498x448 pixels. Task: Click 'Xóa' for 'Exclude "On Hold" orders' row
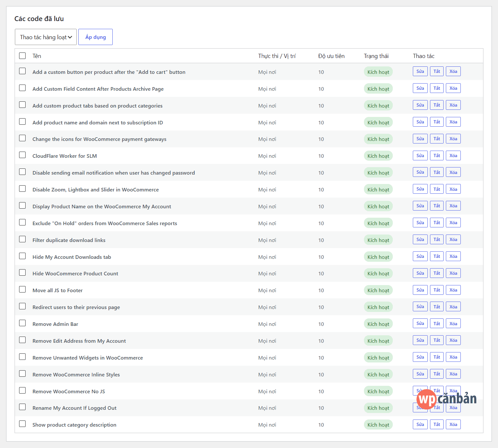coord(453,223)
